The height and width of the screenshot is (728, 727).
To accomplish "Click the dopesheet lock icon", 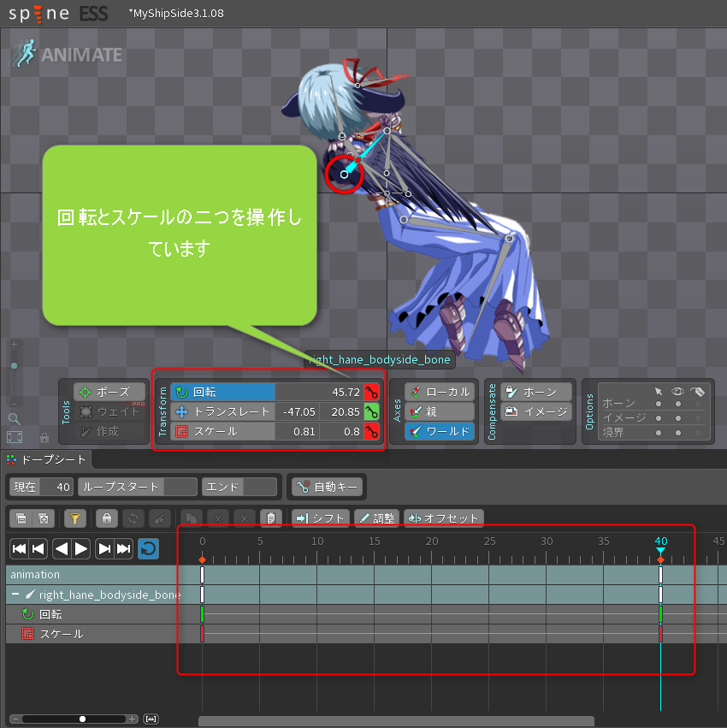I will coord(106,518).
